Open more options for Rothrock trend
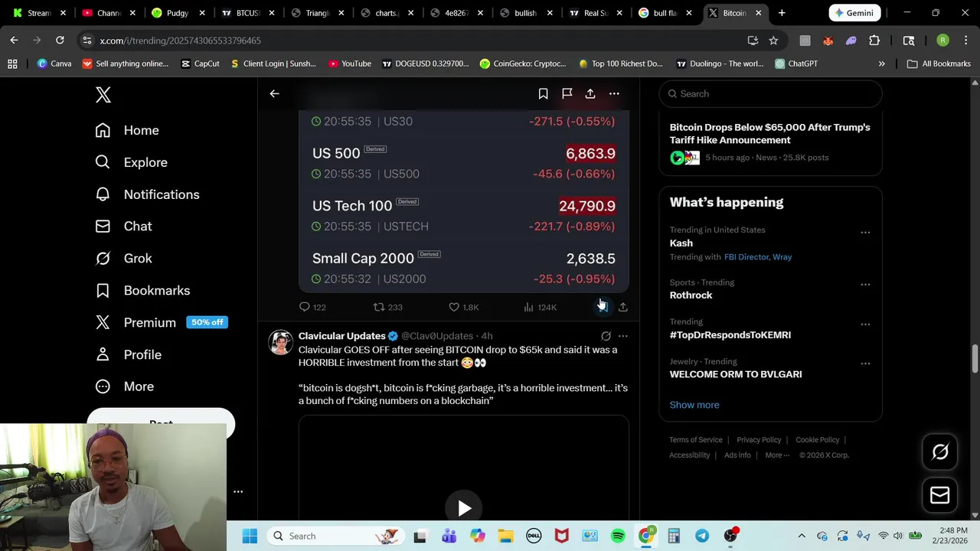 point(865,285)
